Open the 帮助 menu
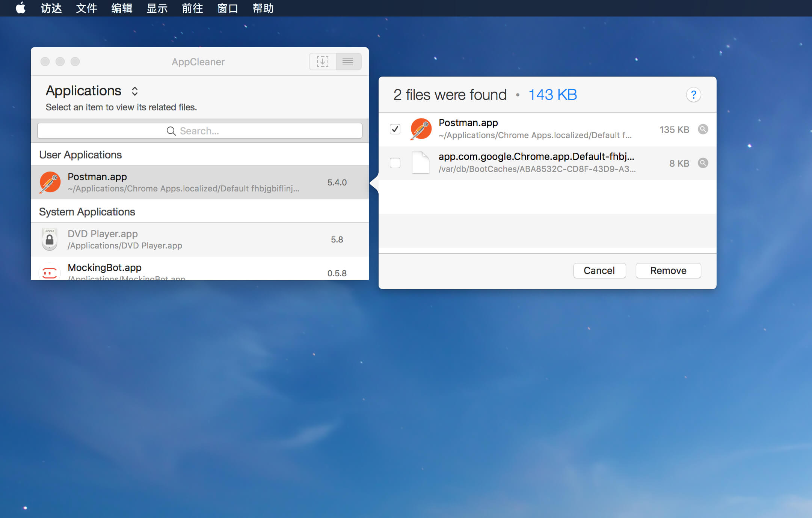Image resolution: width=812 pixels, height=518 pixels. [x=263, y=8]
